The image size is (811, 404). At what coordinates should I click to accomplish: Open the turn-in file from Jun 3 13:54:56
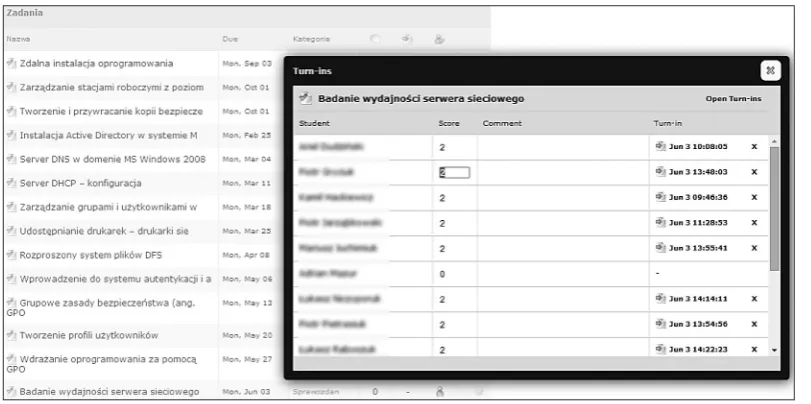click(x=660, y=324)
